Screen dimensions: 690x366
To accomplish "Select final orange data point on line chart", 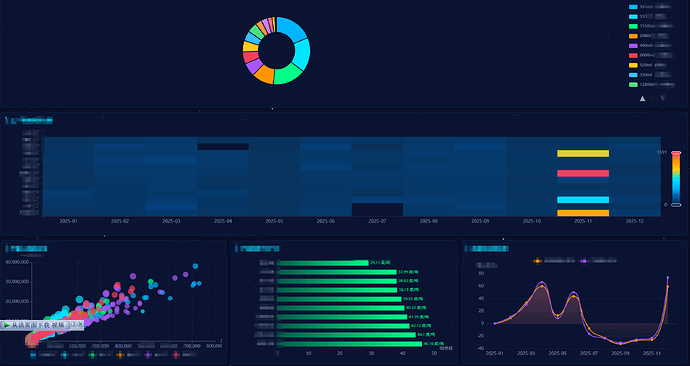I will tap(668, 286).
